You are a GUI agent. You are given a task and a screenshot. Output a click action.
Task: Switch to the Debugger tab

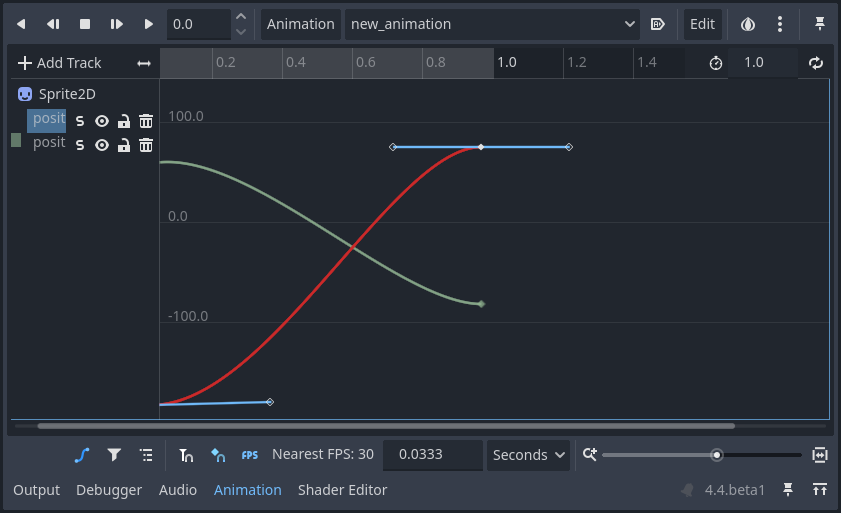click(109, 490)
